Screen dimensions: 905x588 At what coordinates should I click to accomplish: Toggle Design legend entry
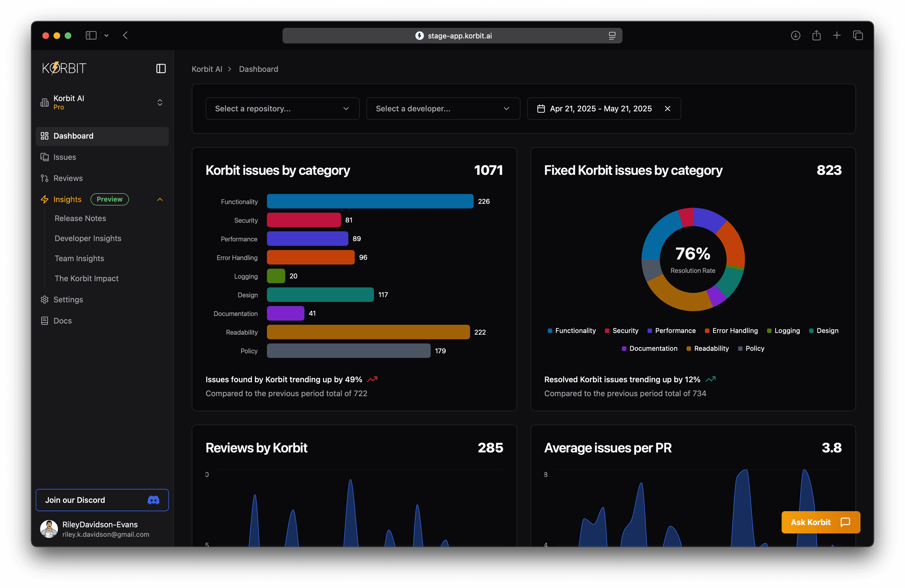(x=824, y=331)
